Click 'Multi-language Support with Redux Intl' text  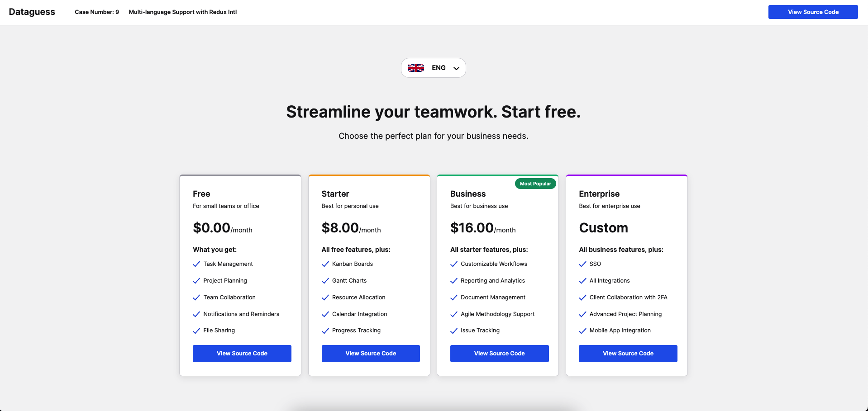tap(183, 12)
